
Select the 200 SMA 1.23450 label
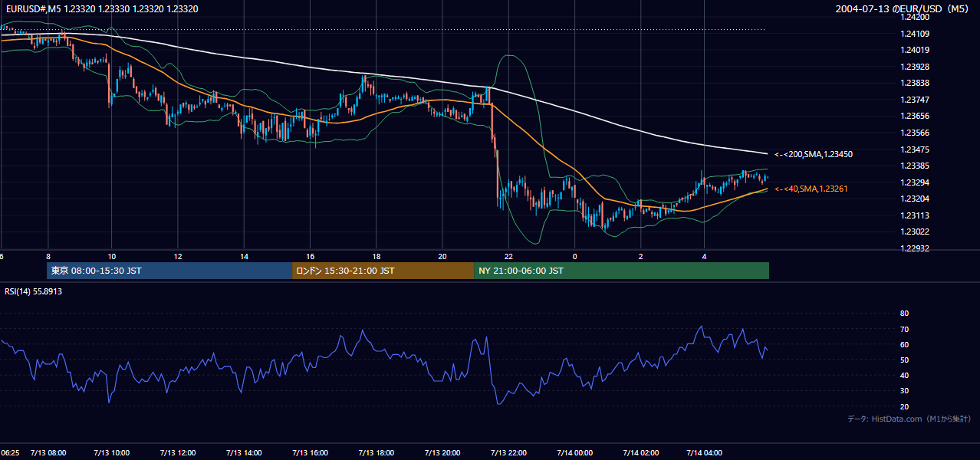pos(814,154)
